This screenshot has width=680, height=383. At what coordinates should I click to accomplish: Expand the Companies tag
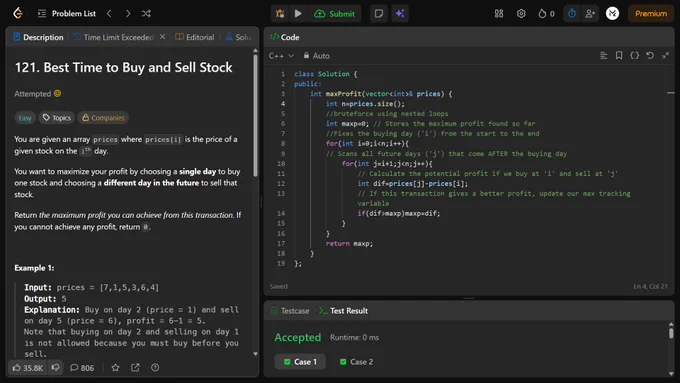[103, 118]
